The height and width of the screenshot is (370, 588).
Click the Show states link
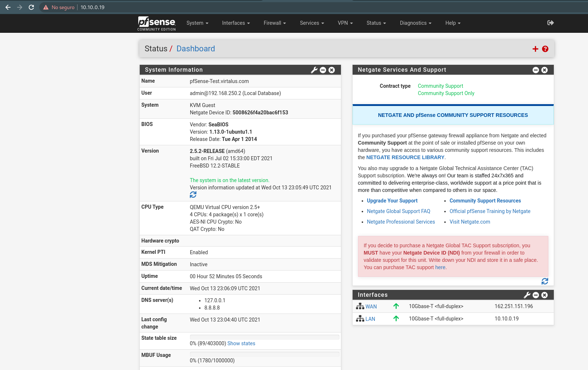tap(241, 343)
